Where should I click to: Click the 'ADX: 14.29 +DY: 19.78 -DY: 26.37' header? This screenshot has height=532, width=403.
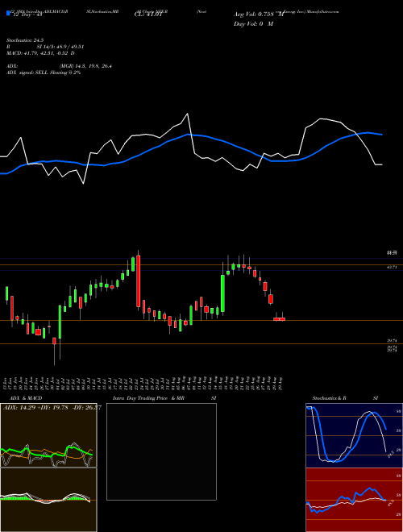[52, 407]
